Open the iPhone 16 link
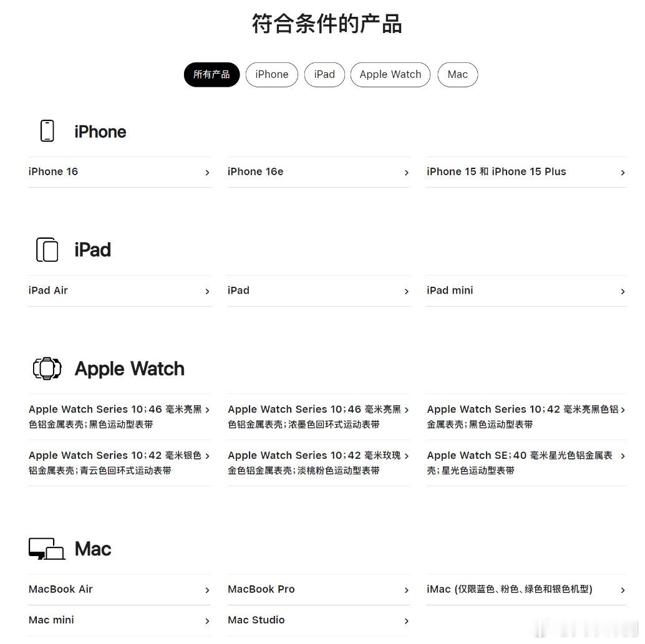This screenshot has height=644, width=645. [119, 172]
